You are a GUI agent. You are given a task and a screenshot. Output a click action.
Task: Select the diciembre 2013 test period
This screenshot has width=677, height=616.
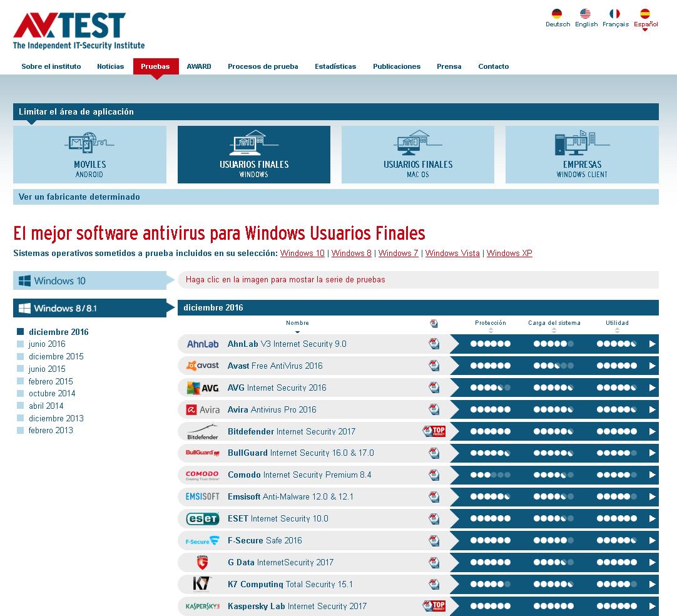pyautogui.click(x=56, y=418)
